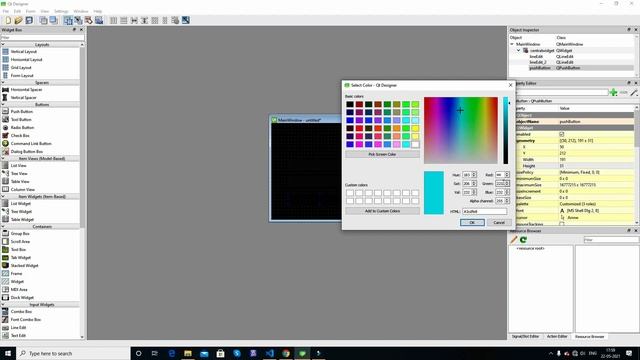The image size is (640, 360).
Task: Select the Edit Buddies mode icon
Action: pyautogui.click(x=89, y=20)
